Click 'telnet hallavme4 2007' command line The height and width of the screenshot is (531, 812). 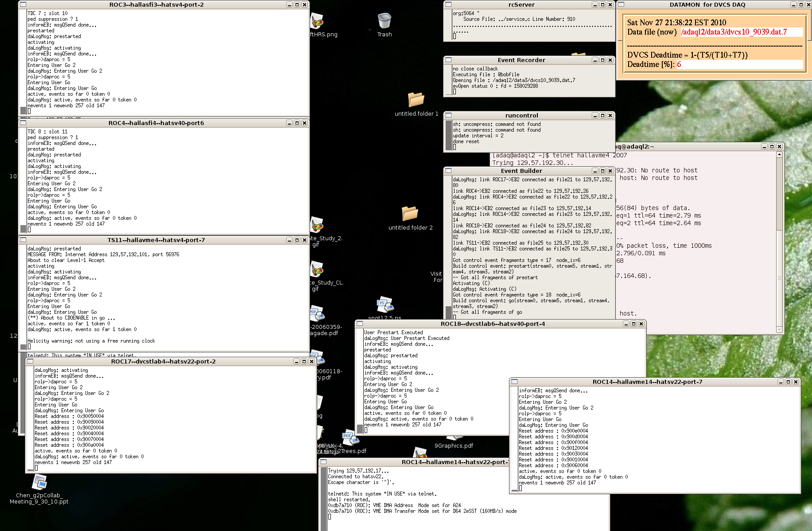(x=589, y=155)
